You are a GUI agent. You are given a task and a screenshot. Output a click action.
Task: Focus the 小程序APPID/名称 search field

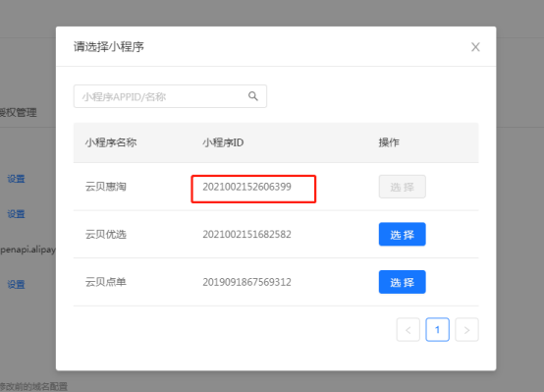point(170,96)
